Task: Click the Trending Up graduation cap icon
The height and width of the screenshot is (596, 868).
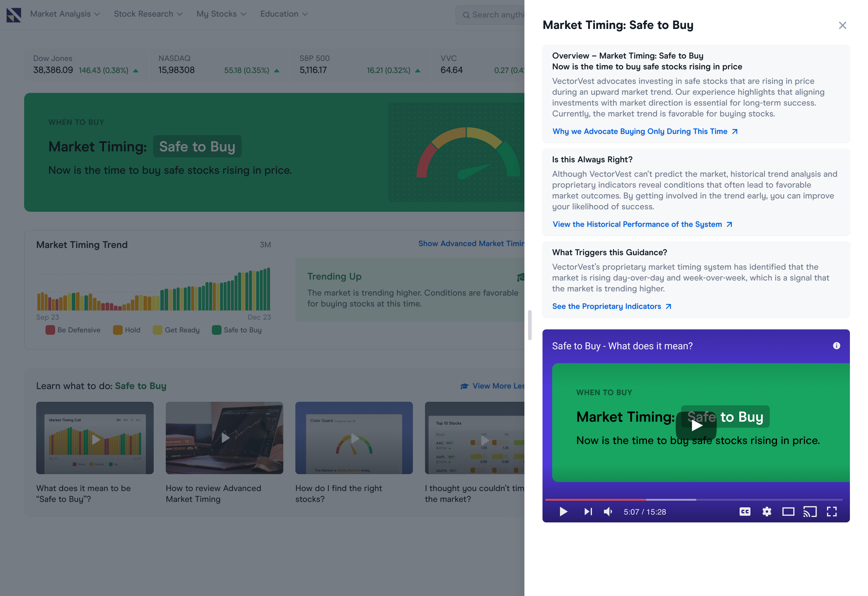Action: 521,277
